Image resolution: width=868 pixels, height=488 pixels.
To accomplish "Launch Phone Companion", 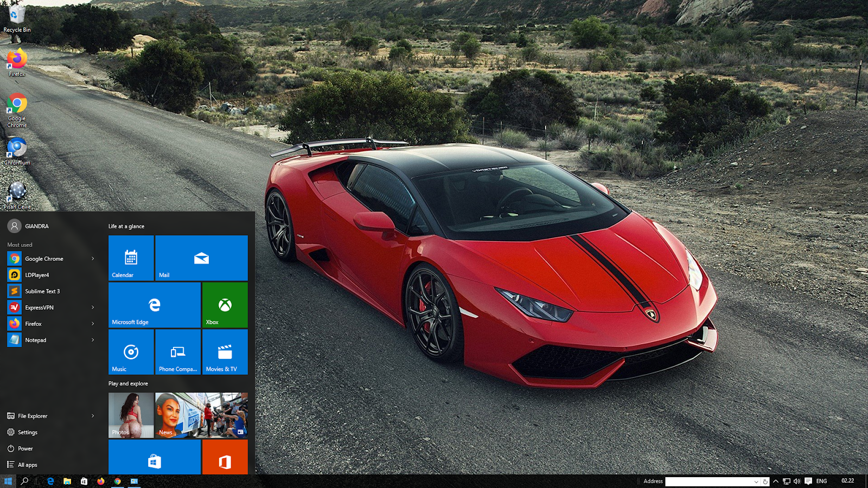I will 177,352.
